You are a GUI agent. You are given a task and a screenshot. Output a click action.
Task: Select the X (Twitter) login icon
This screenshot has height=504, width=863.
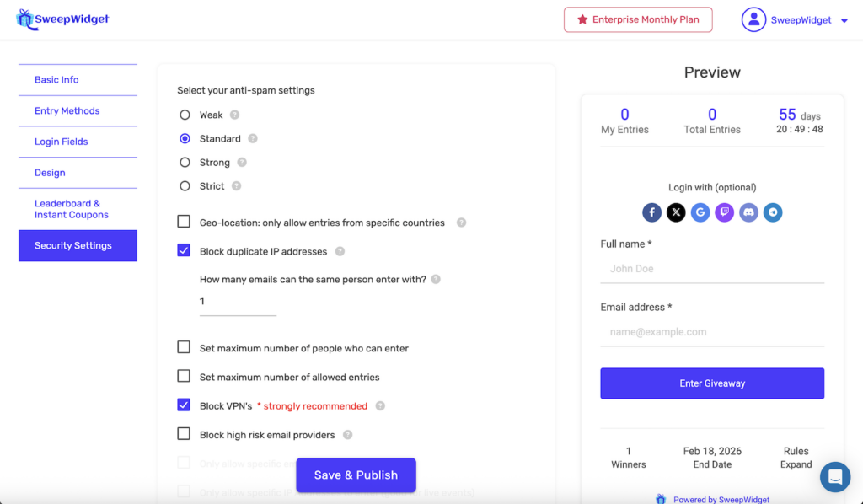(x=676, y=212)
